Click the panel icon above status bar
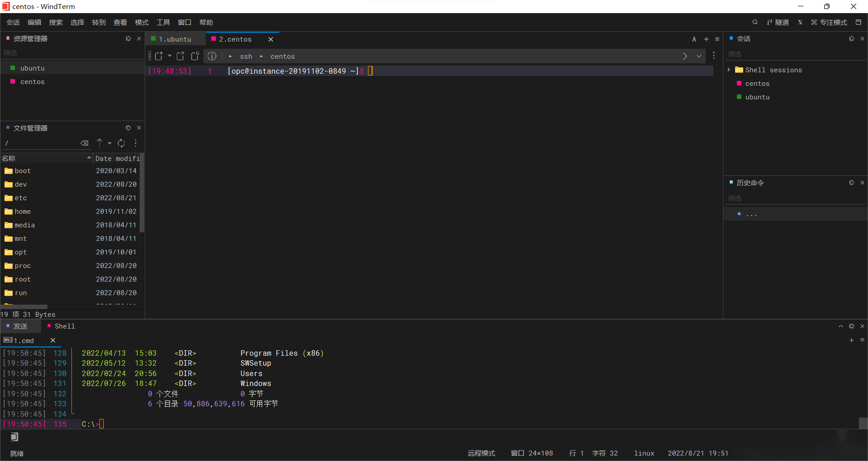Image resolution: width=868 pixels, height=461 pixels. pyautogui.click(x=14, y=437)
